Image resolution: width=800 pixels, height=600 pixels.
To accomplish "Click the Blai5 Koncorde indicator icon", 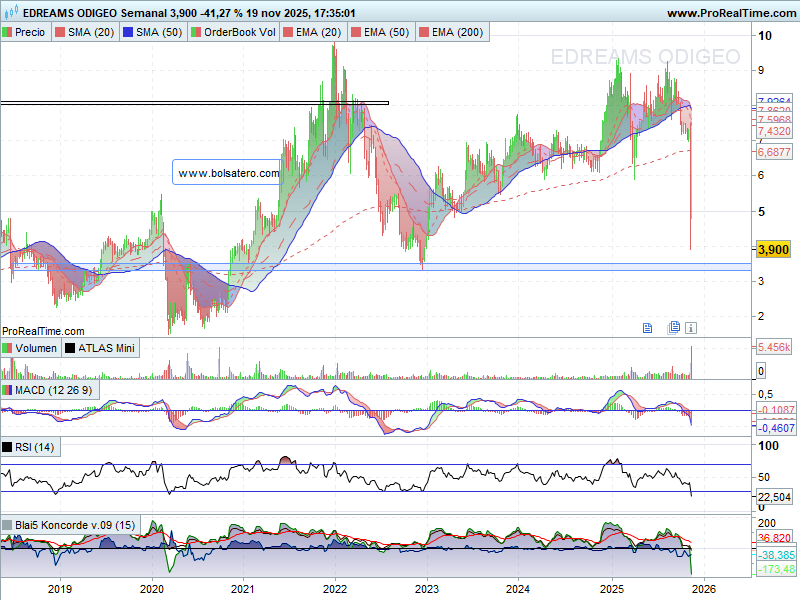I will click(x=8, y=525).
